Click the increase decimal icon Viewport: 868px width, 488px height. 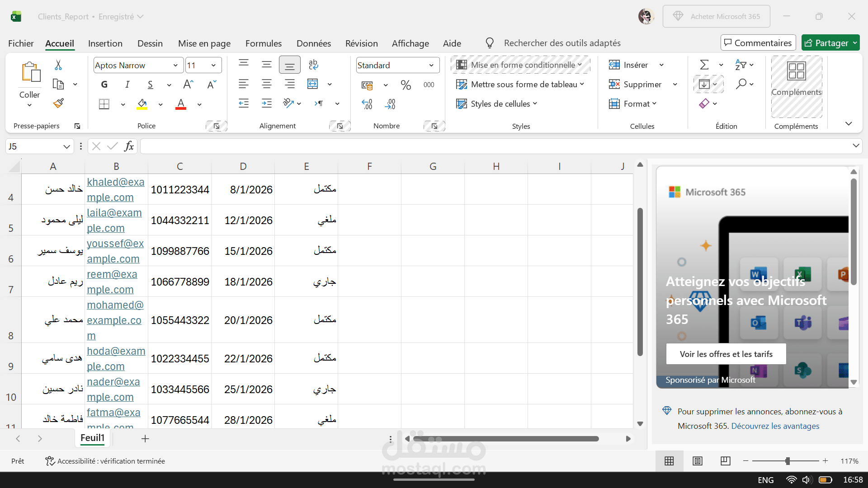[367, 104]
